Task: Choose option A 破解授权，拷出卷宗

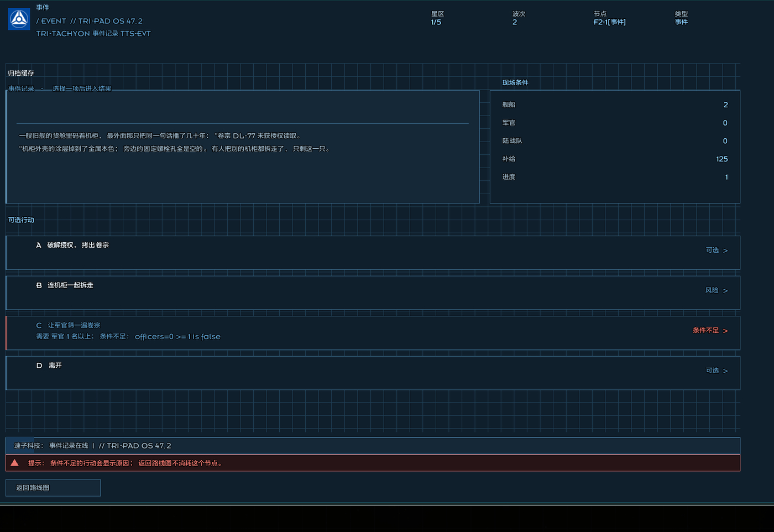Action: (373, 253)
